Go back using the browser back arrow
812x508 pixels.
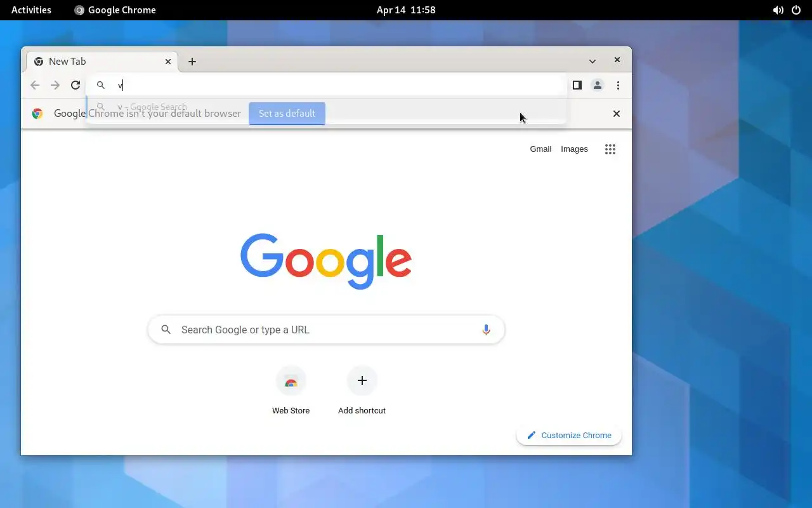35,85
